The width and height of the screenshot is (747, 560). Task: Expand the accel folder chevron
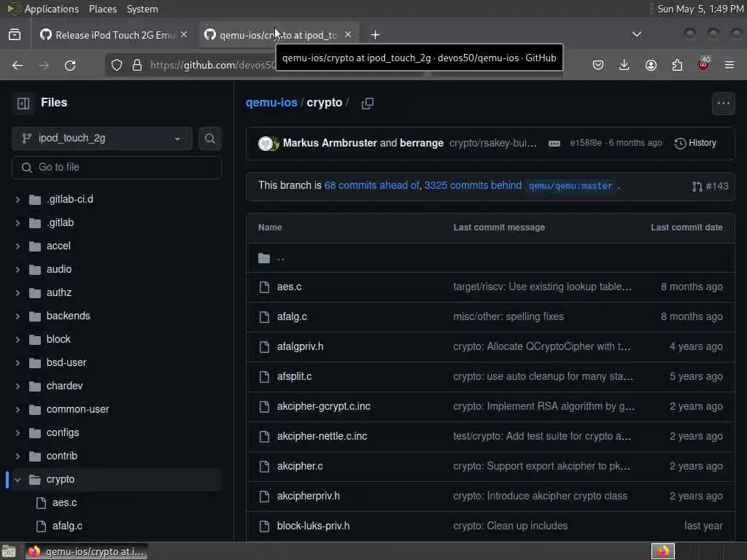click(x=18, y=246)
